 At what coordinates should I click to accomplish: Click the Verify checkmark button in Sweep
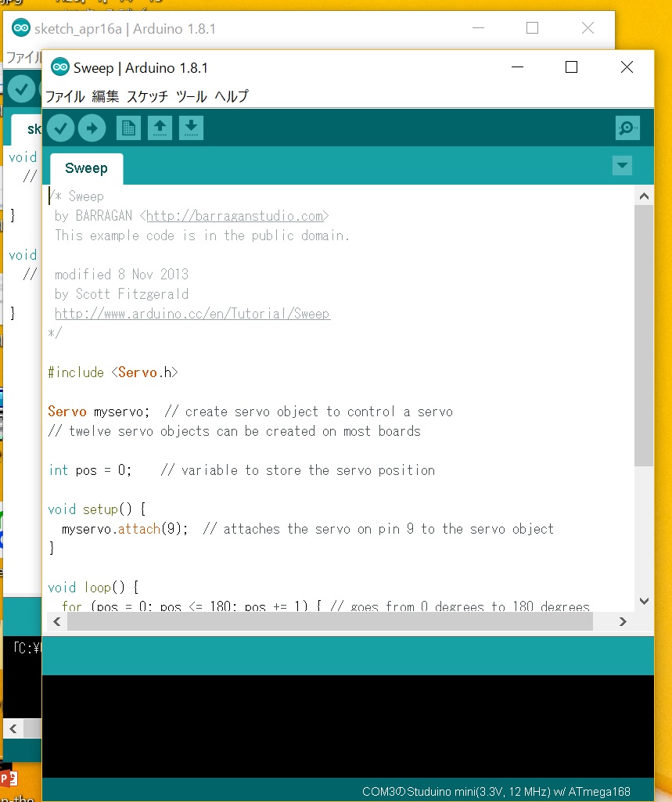pyautogui.click(x=60, y=128)
